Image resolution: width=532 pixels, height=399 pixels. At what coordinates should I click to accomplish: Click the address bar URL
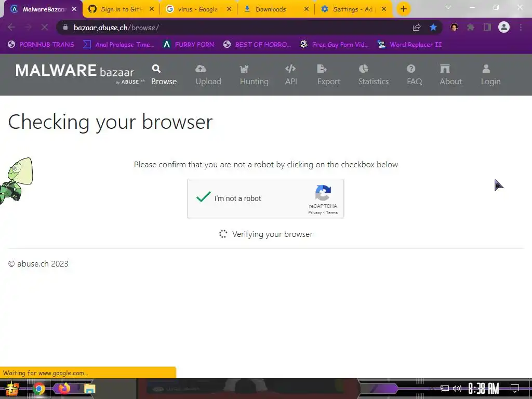tap(116, 28)
